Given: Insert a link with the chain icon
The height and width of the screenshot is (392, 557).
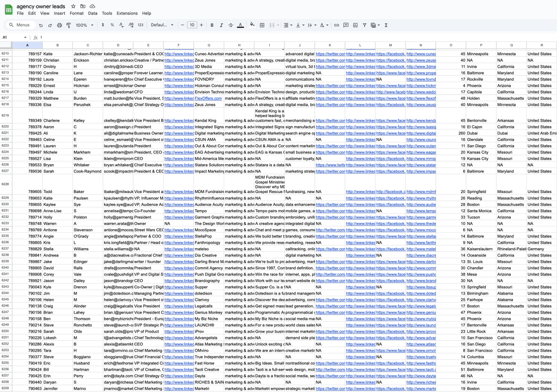Looking at the screenshot, I should (x=337, y=25).
